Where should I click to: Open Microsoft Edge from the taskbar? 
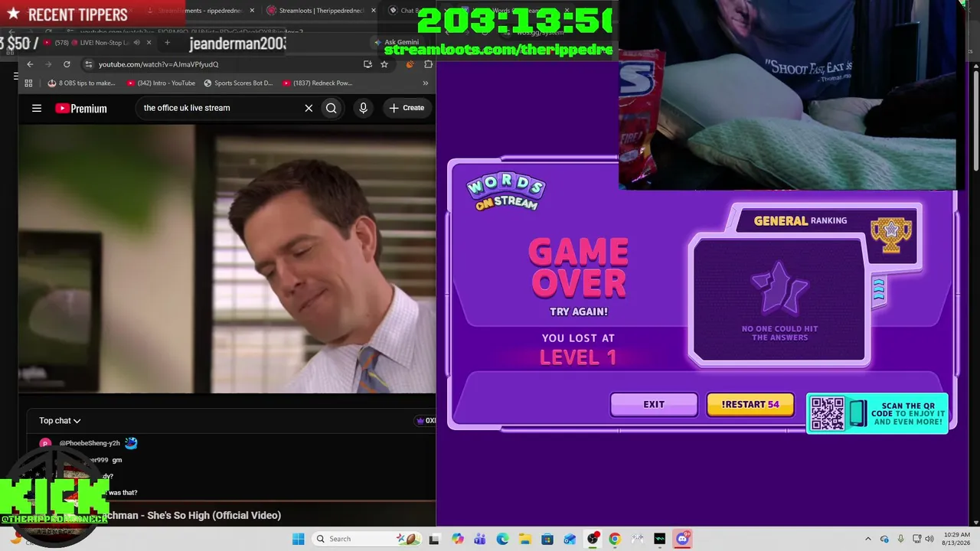pyautogui.click(x=502, y=539)
